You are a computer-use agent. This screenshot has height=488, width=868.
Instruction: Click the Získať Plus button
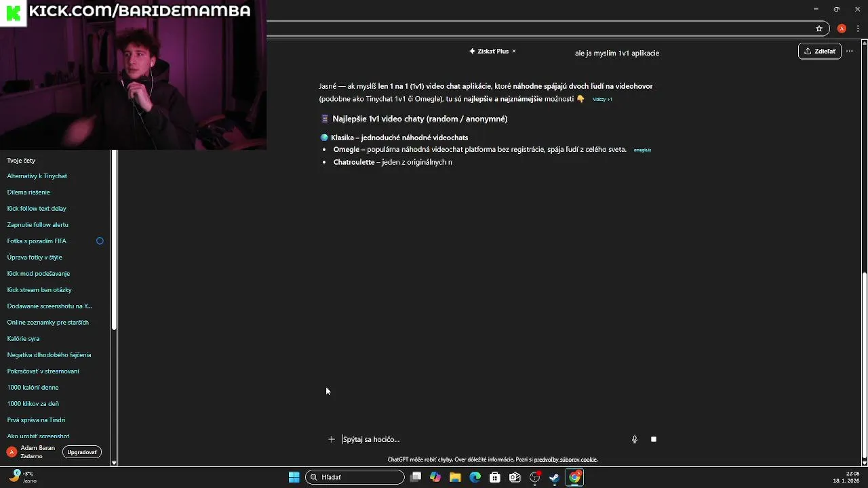click(489, 51)
